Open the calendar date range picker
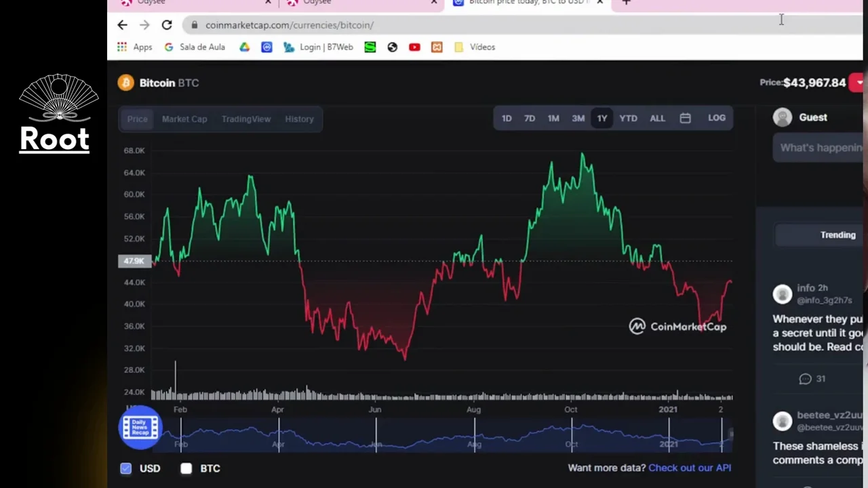The image size is (868, 488). pyautogui.click(x=685, y=119)
